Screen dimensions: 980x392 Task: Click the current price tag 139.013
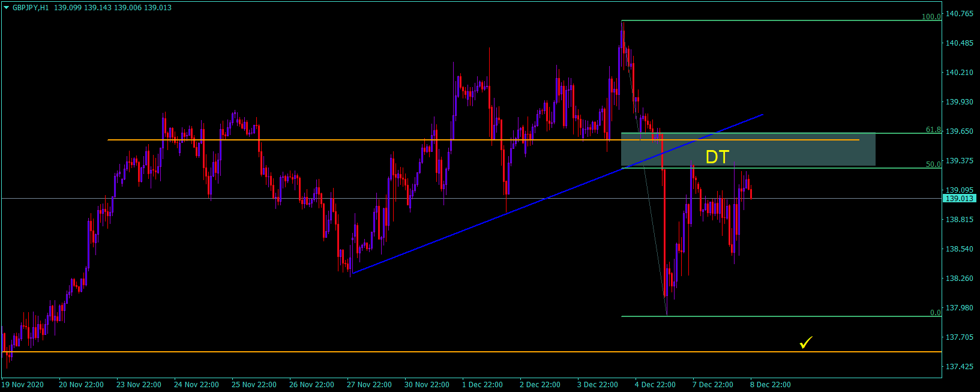(x=960, y=198)
